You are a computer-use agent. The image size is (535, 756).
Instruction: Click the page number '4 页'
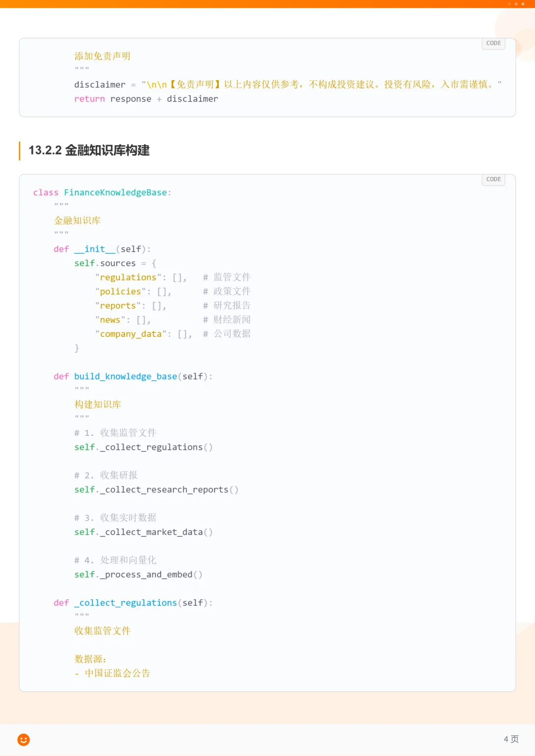(511, 739)
